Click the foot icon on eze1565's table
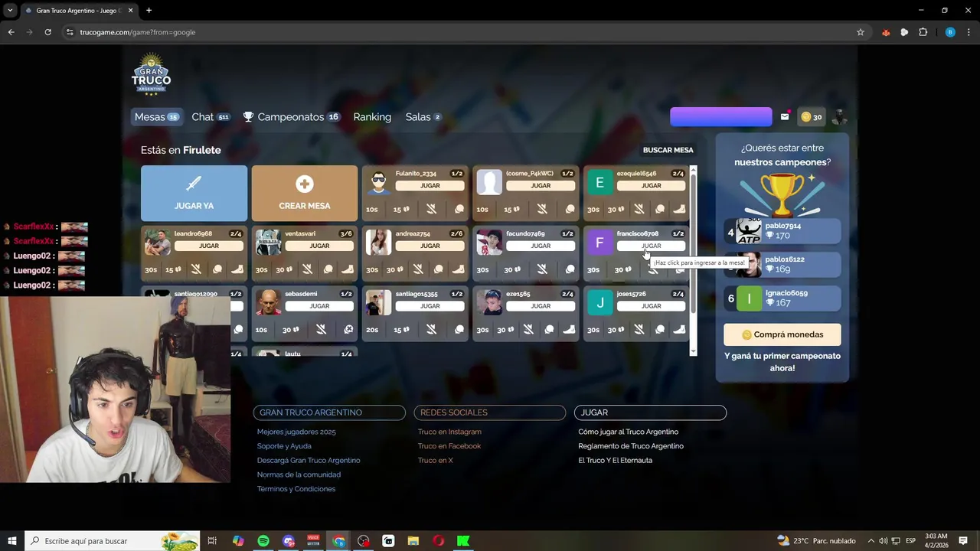The height and width of the screenshot is (551, 980). tap(569, 330)
